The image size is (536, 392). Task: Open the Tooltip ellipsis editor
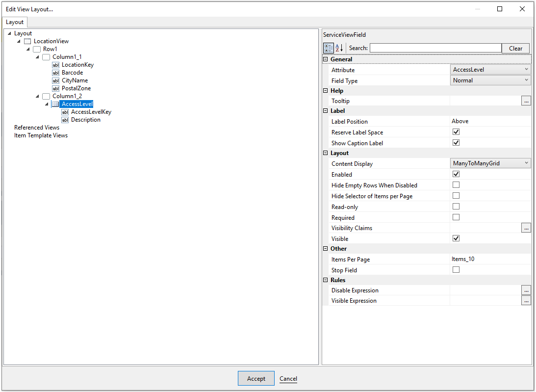tap(526, 101)
